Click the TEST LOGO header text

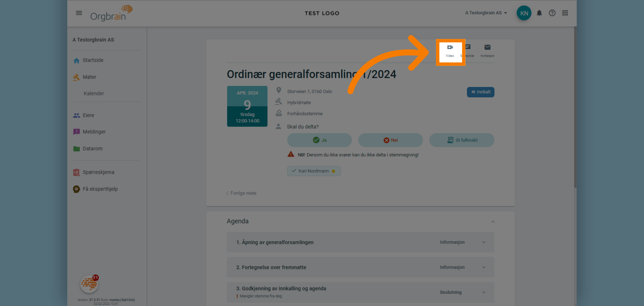point(322,13)
